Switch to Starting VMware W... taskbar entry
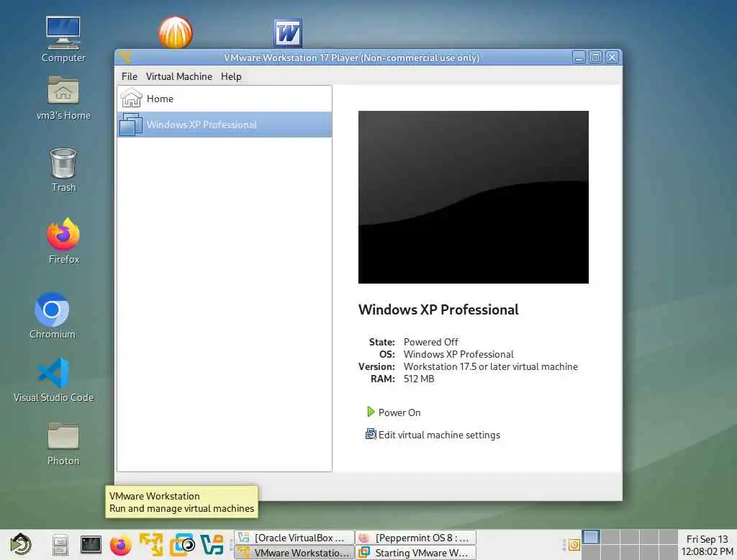This screenshot has height=560, width=737. pos(415,553)
